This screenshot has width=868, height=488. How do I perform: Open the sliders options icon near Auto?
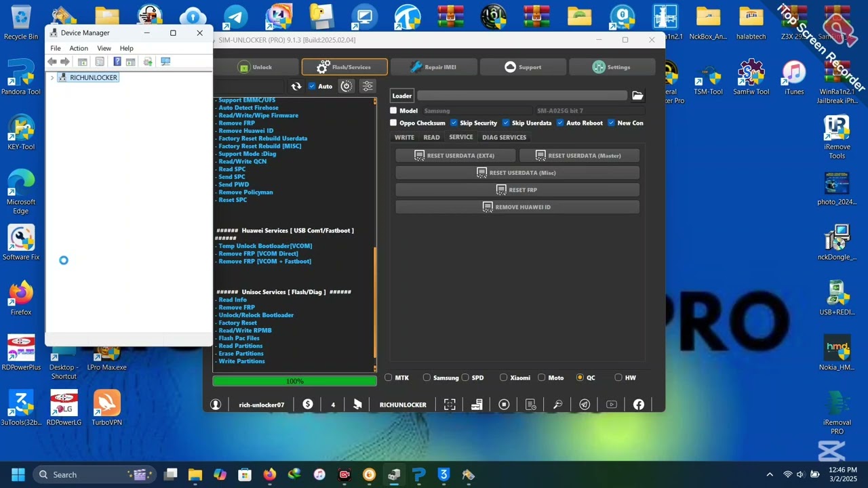(368, 86)
